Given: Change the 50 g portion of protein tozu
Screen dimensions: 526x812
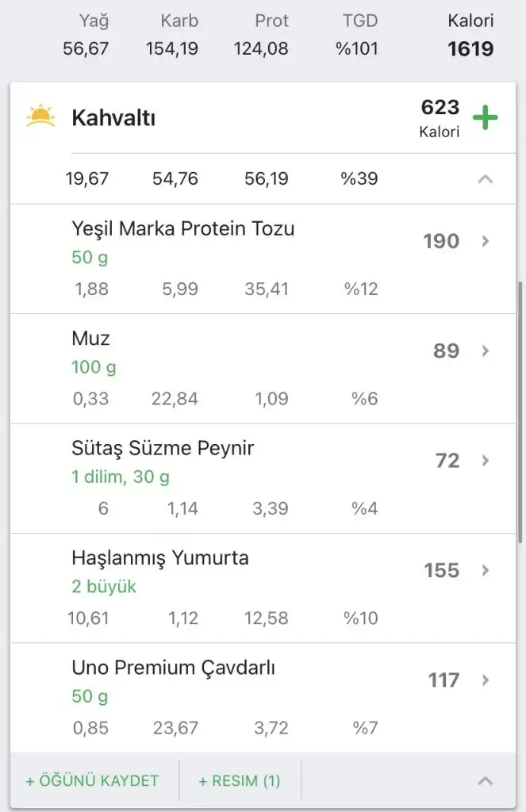Looking at the screenshot, I should point(90,258).
